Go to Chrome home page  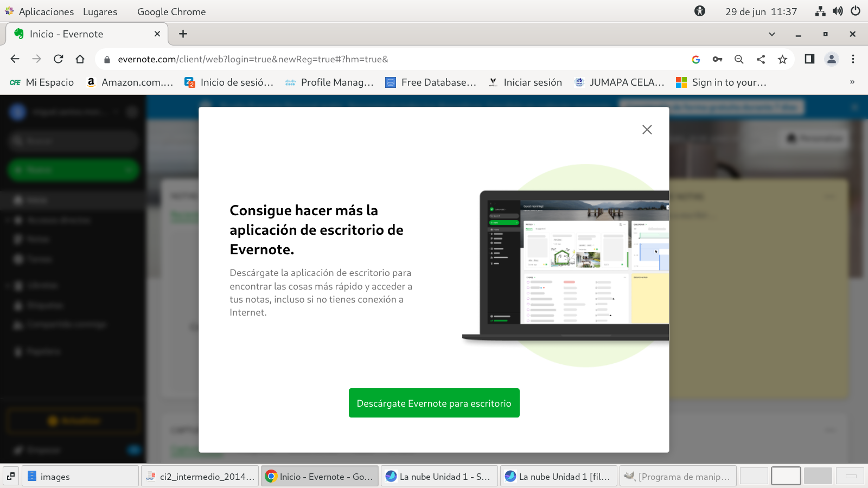point(80,59)
